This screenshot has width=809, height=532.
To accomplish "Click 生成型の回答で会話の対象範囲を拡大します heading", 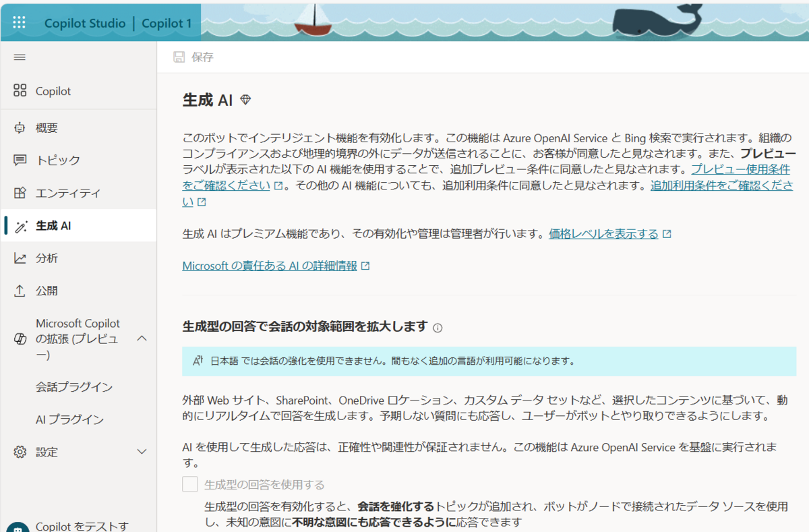I will (305, 327).
